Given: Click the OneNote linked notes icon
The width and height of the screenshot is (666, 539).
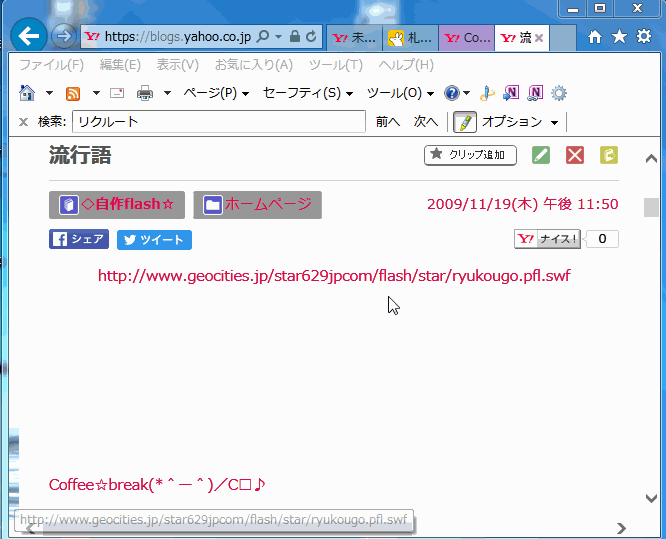Looking at the screenshot, I should click(x=535, y=93).
